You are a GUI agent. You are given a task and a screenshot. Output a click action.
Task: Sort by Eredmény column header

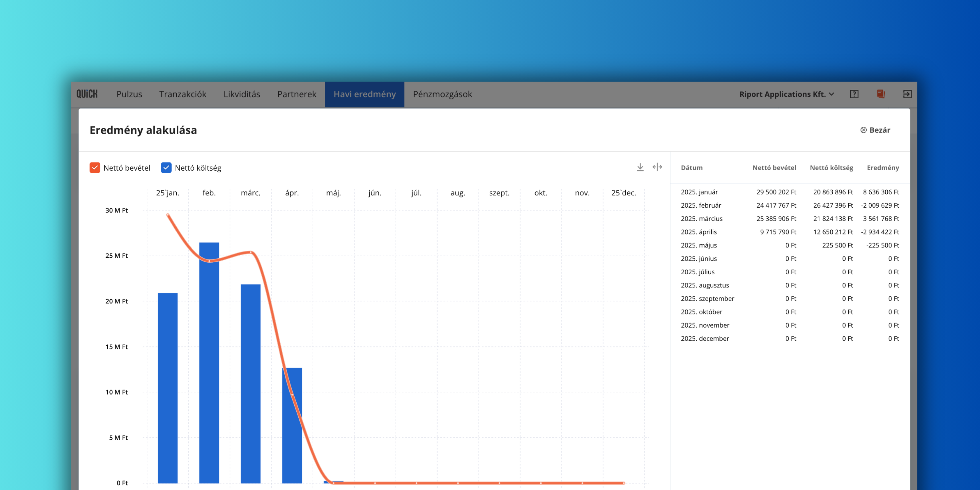click(x=883, y=168)
